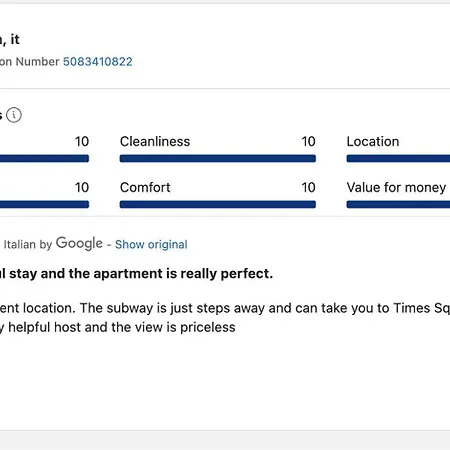Click the cut-off score bar left of Comfort
Viewport: 450px width, 450px height.
click(44, 204)
